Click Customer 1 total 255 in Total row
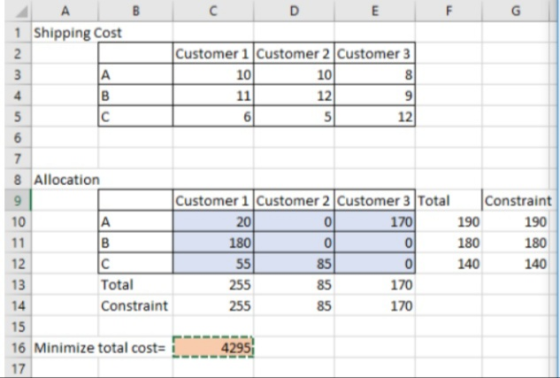The height and width of the screenshot is (378, 560). point(213,285)
